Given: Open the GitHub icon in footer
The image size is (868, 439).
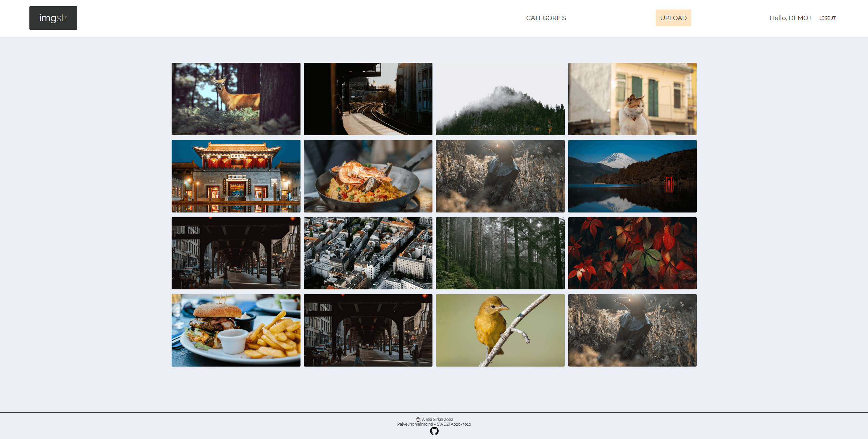Looking at the screenshot, I should [434, 431].
